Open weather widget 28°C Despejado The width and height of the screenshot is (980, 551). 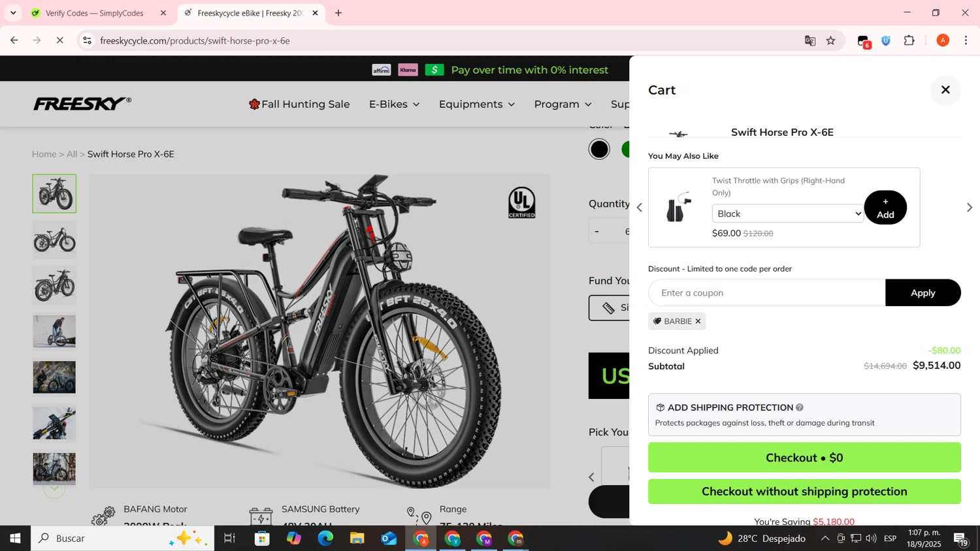(x=762, y=539)
